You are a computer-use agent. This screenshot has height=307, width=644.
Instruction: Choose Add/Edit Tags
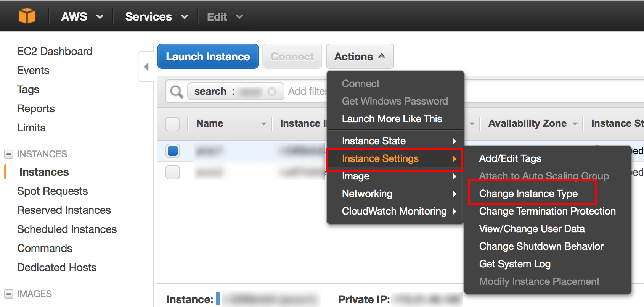[x=510, y=158]
